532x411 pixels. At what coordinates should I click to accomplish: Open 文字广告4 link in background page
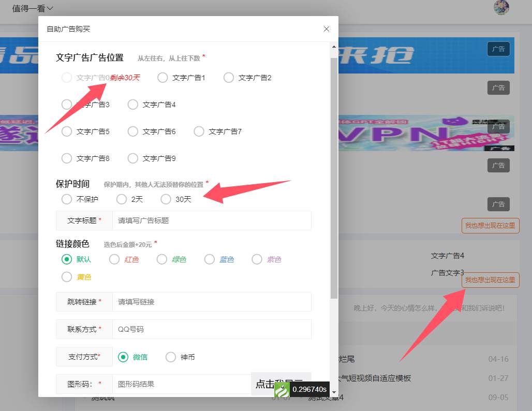(447, 256)
